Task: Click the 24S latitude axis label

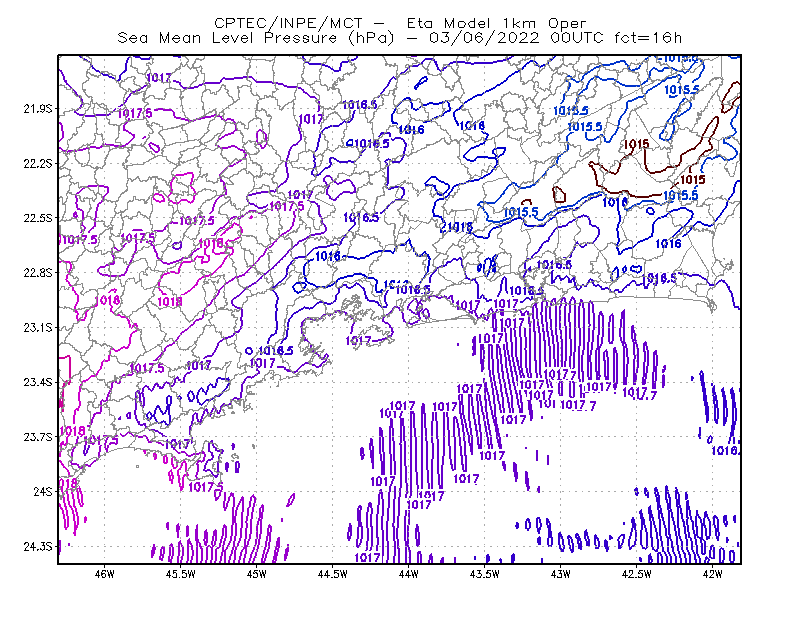Action: pos(43,491)
